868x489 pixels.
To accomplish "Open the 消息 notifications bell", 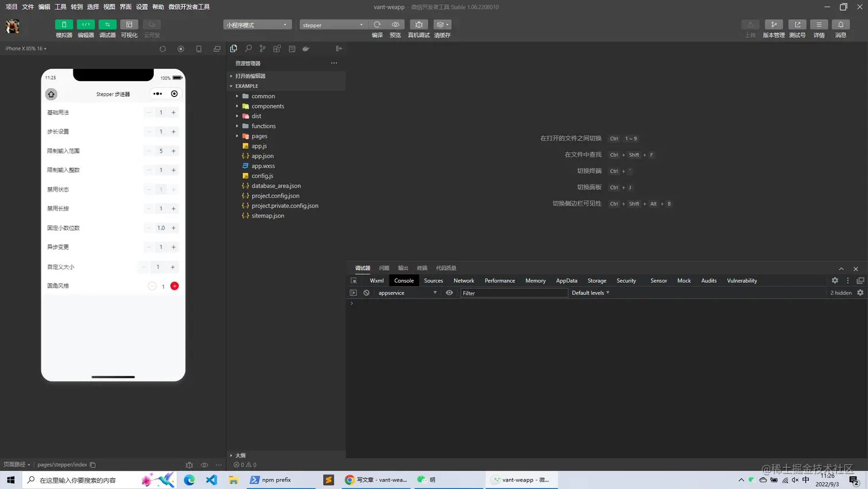I will pyautogui.click(x=841, y=25).
